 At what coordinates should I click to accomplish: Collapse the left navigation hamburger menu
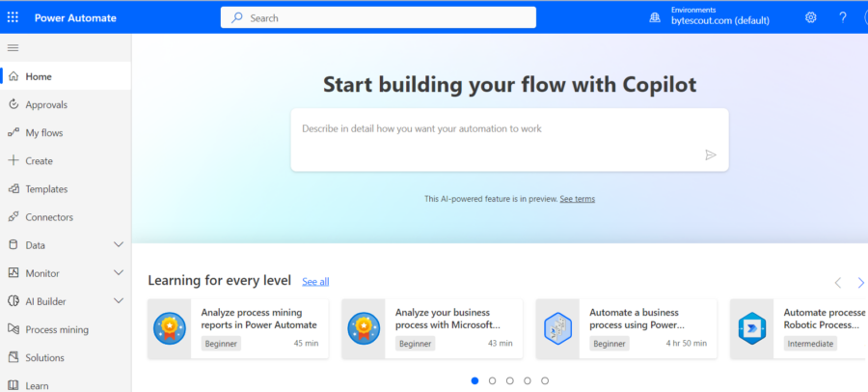[x=13, y=47]
